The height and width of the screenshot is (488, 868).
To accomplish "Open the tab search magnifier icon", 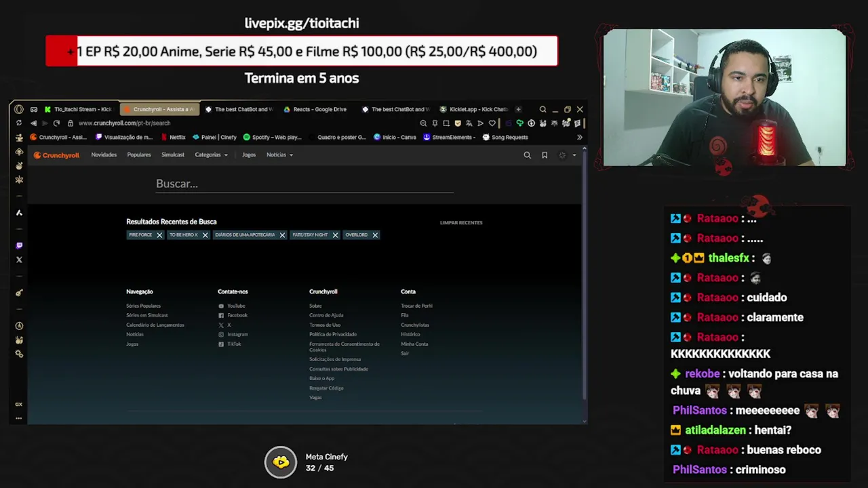I will 542,109.
